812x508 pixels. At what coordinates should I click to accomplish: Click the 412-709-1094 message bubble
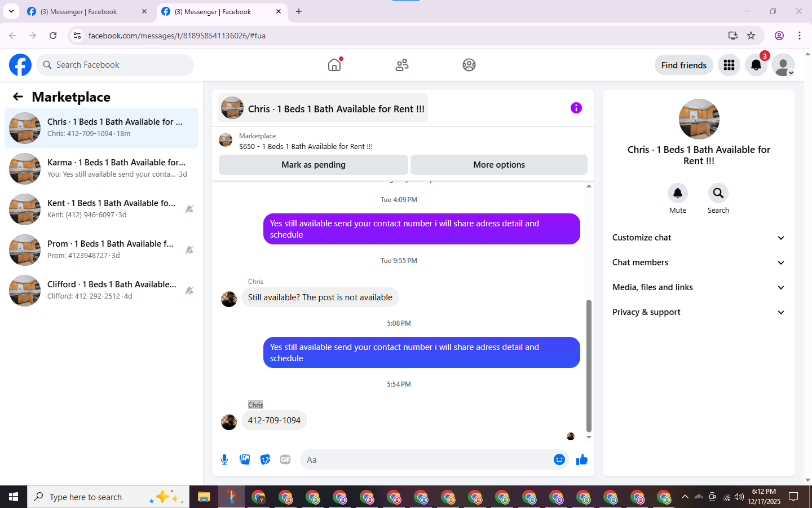(274, 421)
